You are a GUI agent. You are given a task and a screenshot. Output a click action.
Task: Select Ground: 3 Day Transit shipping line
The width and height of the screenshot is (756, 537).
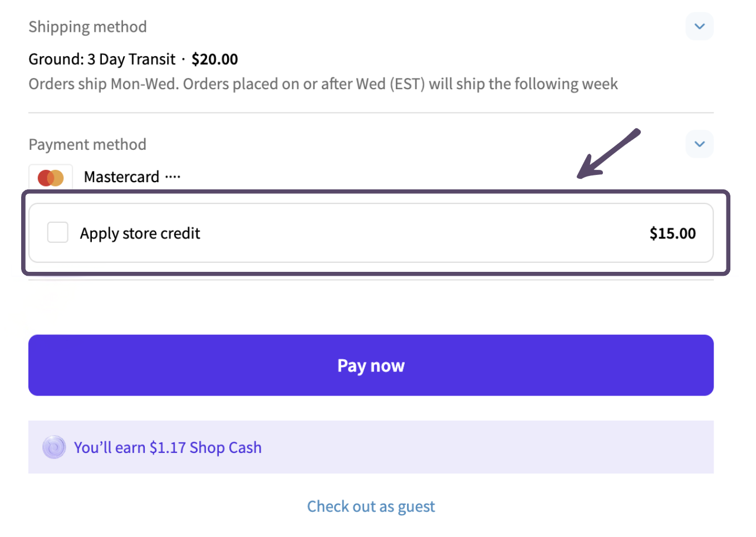point(133,59)
